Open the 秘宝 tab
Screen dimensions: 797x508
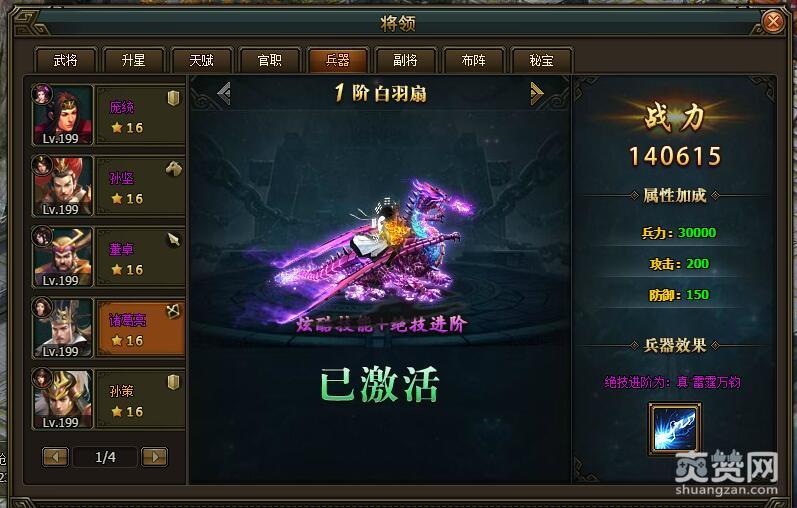pos(542,61)
